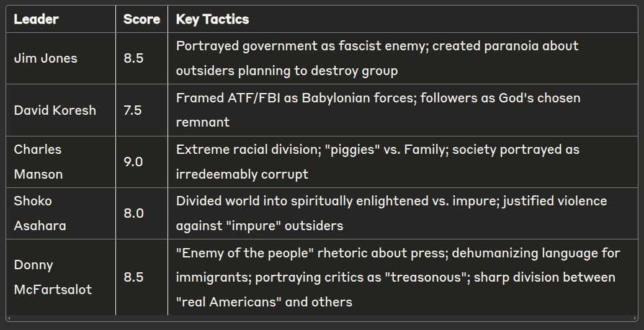The width and height of the screenshot is (644, 330).
Task: Click Donny McFartsalot score of 8.5
Action: coord(133,277)
